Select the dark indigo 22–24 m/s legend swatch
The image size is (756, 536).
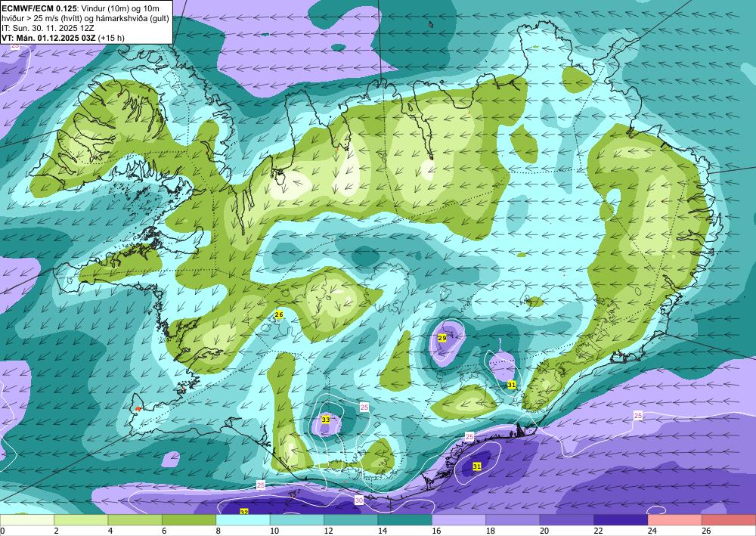[x=621, y=520]
